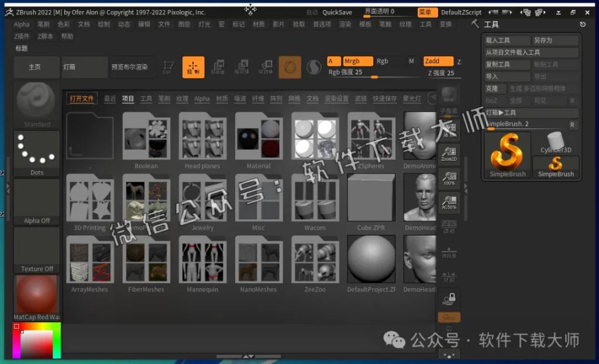
Task: Activate Edit mode icon
Action: click(x=168, y=66)
